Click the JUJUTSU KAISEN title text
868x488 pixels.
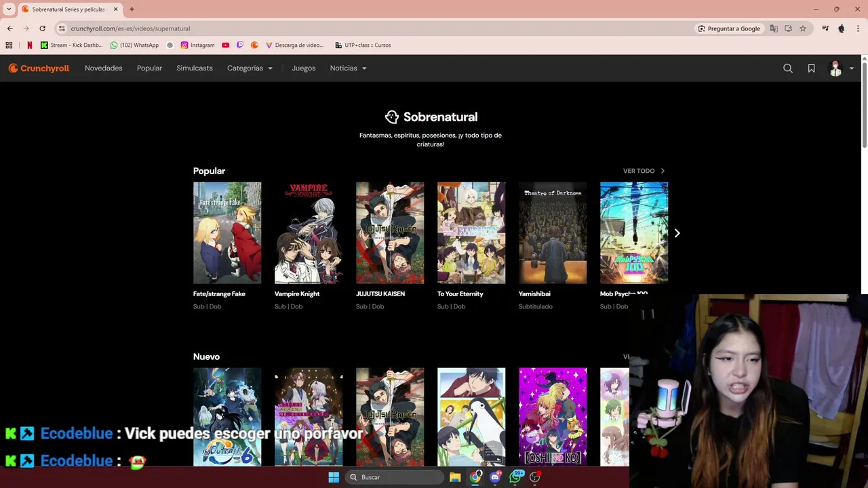point(380,294)
